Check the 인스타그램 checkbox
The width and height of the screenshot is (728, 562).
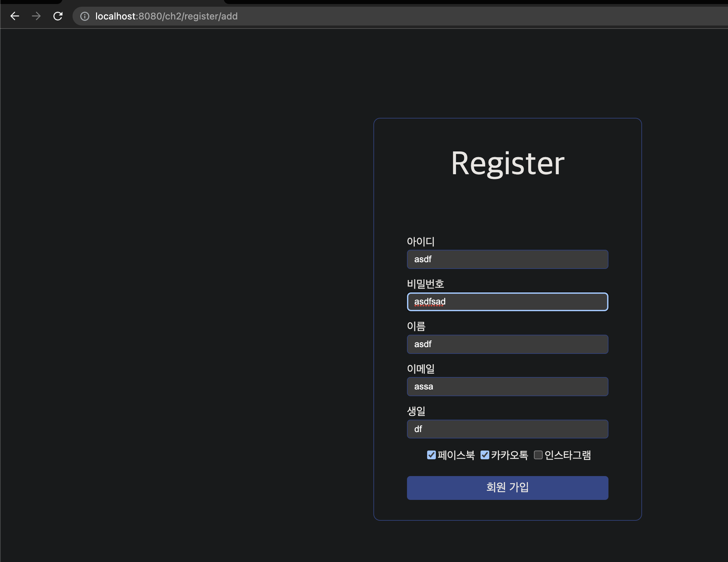pyautogui.click(x=538, y=455)
